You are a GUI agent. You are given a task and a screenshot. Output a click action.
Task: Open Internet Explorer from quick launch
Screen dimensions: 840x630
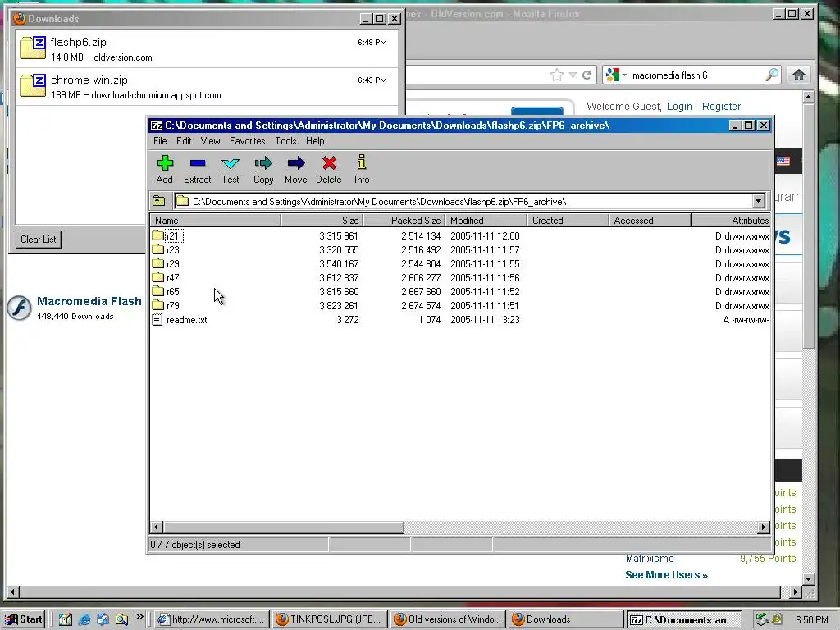click(x=84, y=619)
